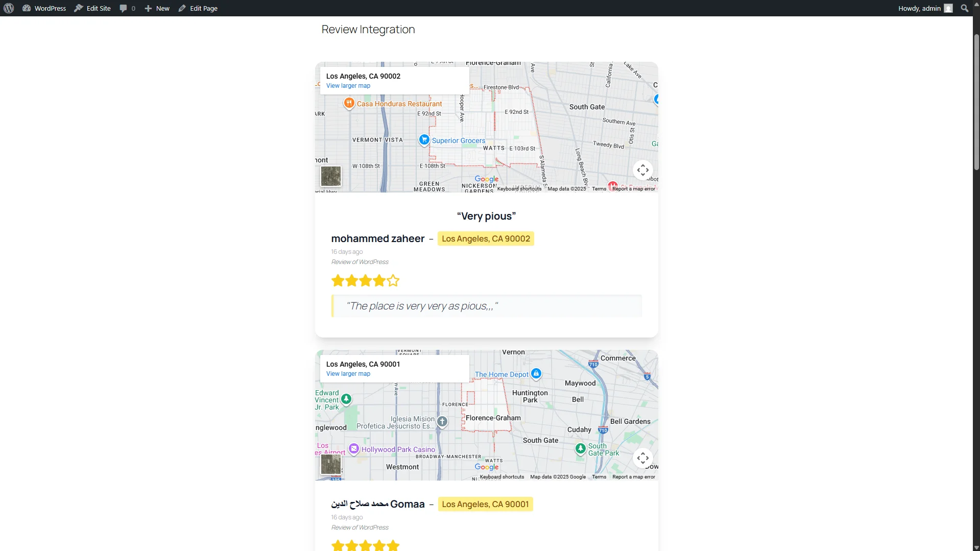Click the Iglesia Mision Profetica church marker

tap(442, 422)
